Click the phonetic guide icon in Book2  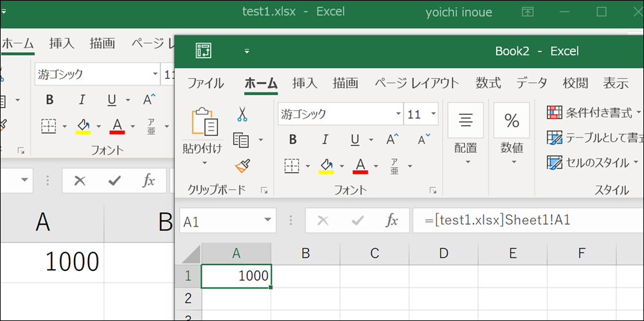point(394,166)
